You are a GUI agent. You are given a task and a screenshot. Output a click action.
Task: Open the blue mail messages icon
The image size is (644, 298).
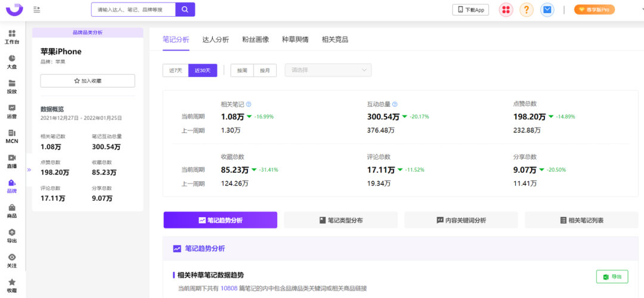pyautogui.click(x=547, y=10)
